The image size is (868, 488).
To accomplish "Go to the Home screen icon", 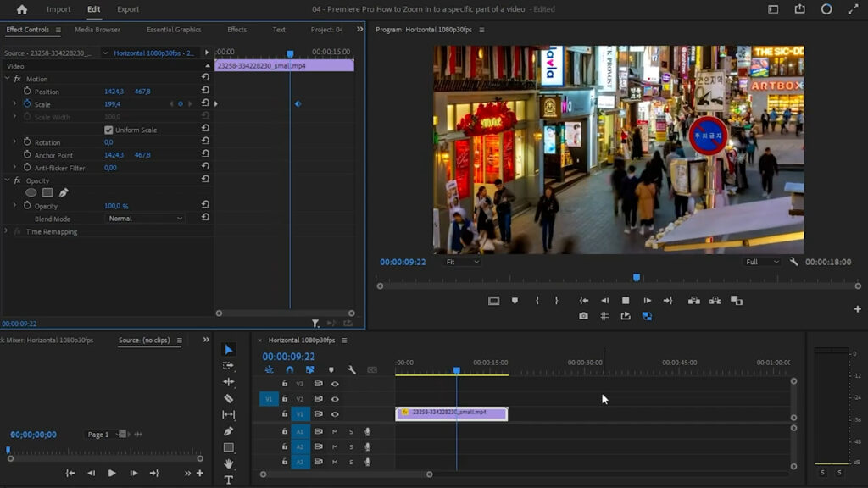I will pyautogui.click(x=21, y=9).
